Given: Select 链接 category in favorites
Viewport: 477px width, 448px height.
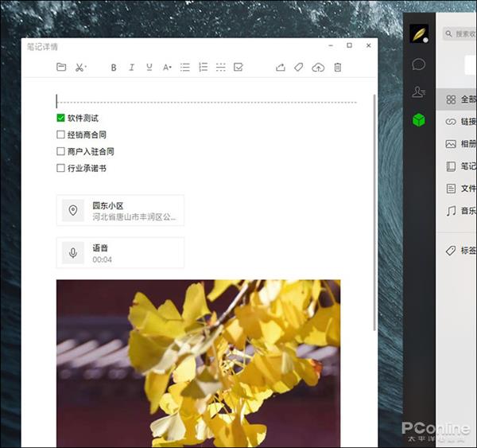Looking at the screenshot, I should click(x=456, y=122).
